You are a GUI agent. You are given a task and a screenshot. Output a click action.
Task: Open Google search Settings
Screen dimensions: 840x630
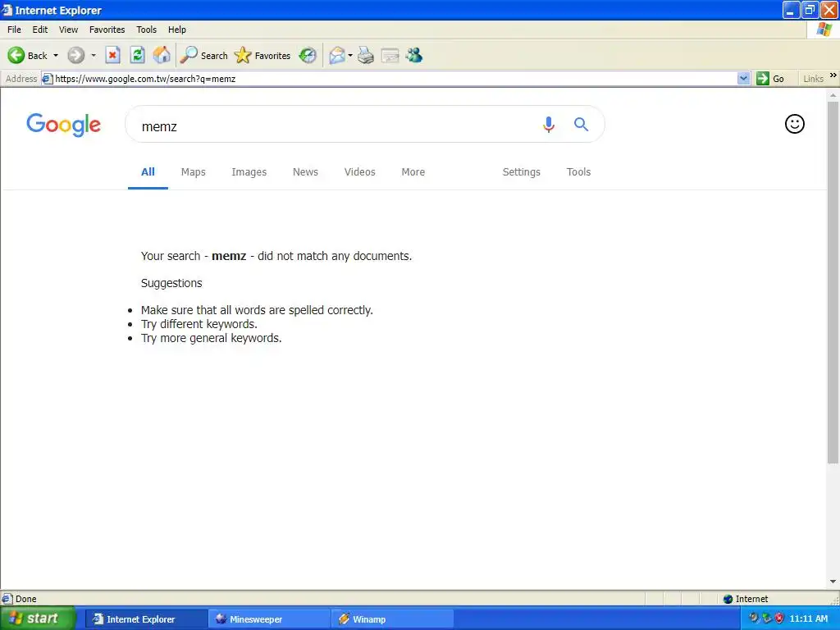point(521,172)
